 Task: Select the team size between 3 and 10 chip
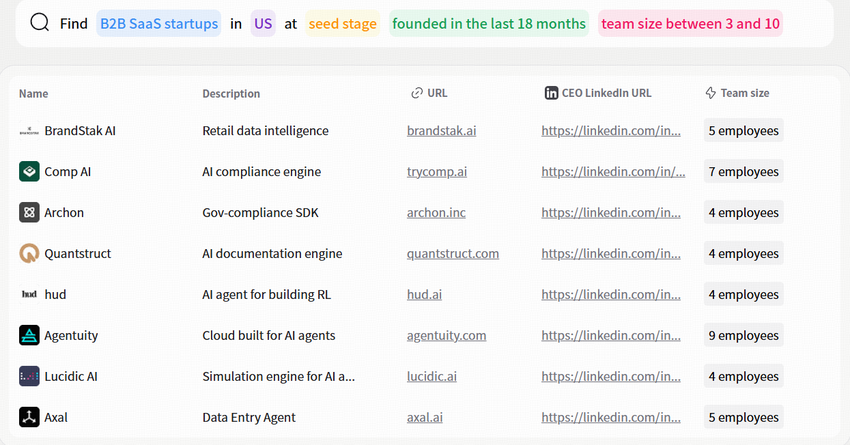click(691, 24)
